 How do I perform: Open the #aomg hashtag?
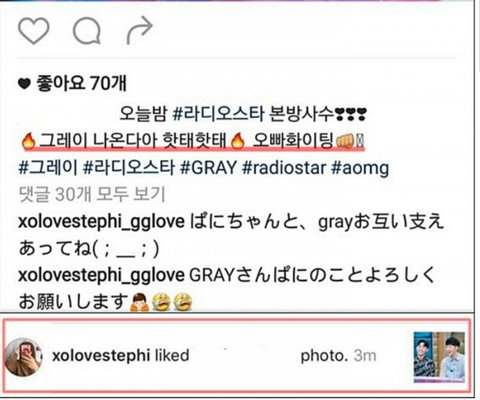pos(360,168)
